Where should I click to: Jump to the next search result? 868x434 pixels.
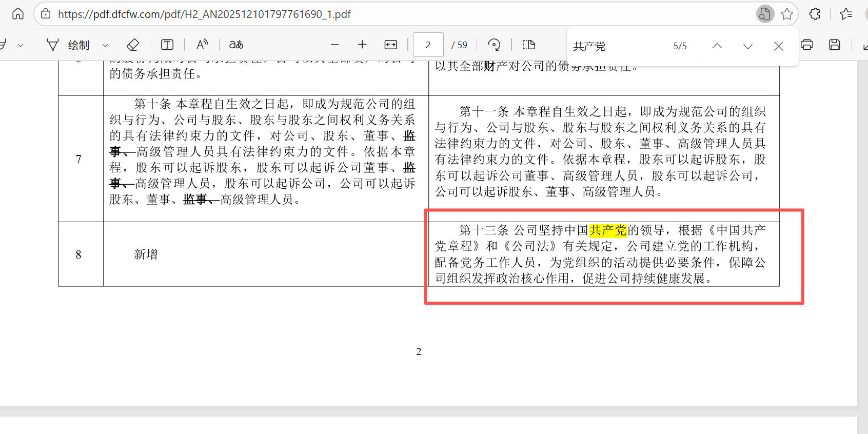click(x=747, y=46)
